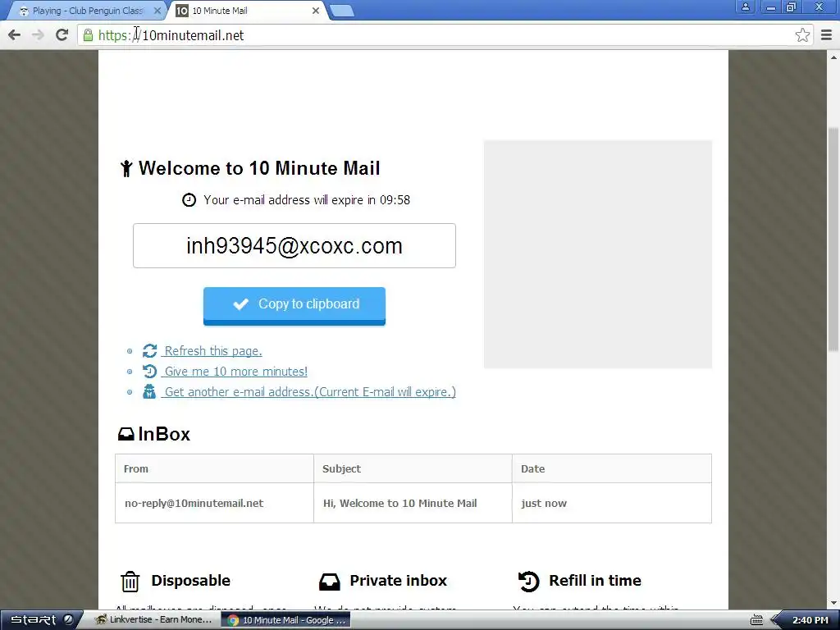Open a new tab with the new-tab button
This screenshot has height=630, width=840.
pos(341,11)
